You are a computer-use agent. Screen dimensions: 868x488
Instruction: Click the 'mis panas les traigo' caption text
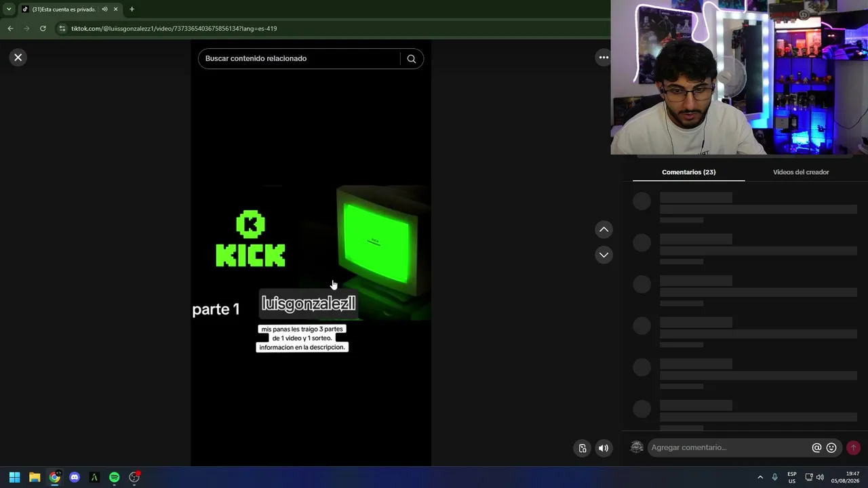pyautogui.click(x=302, y=338)
